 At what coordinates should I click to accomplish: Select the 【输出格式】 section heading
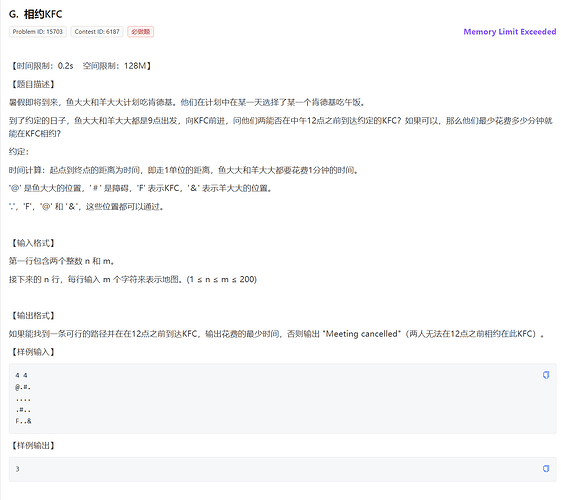pos(32,315)
